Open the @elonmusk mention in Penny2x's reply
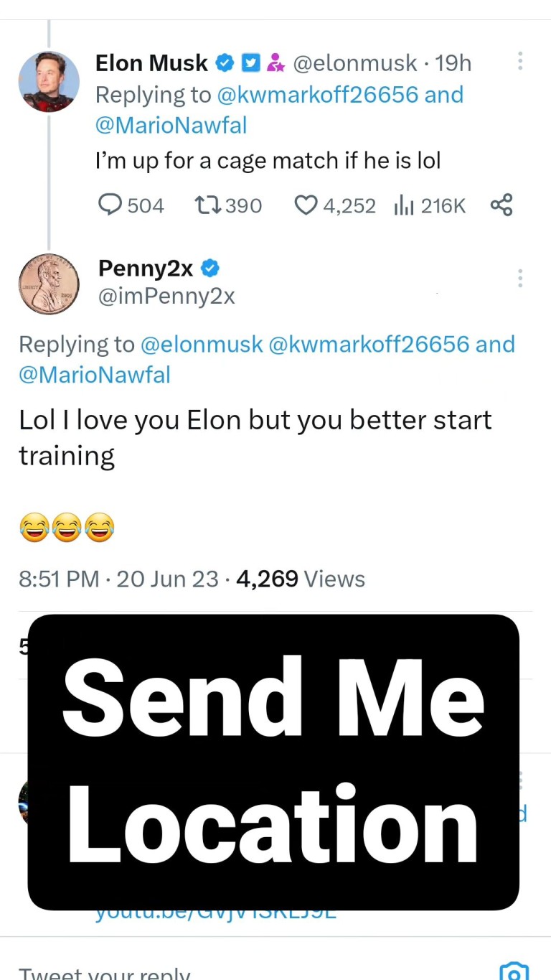Image resolution: width=551 pixels, height=980 pixels. [202, 344]
